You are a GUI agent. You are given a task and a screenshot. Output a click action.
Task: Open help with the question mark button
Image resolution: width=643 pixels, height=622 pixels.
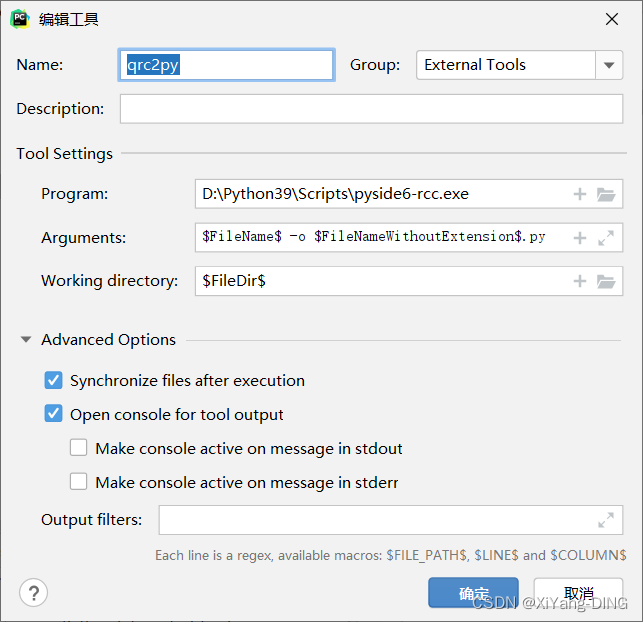click(34, 592)
